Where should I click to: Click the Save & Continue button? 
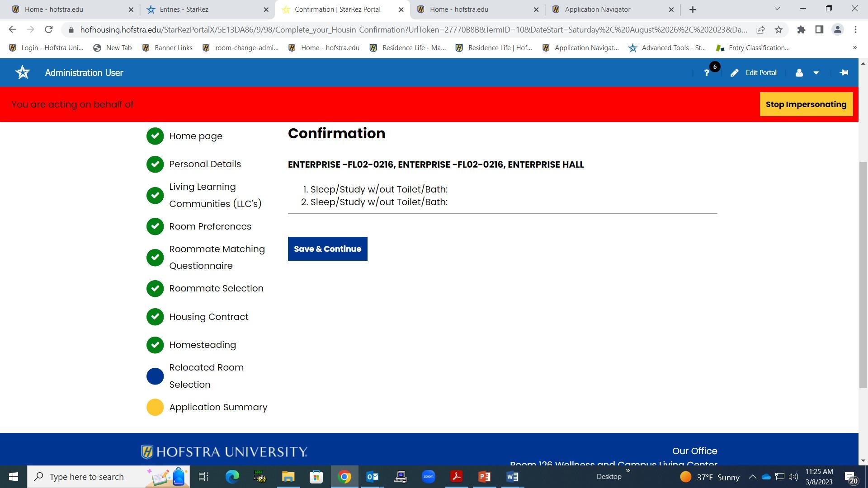pyautogui.click(x=327, y=249)
